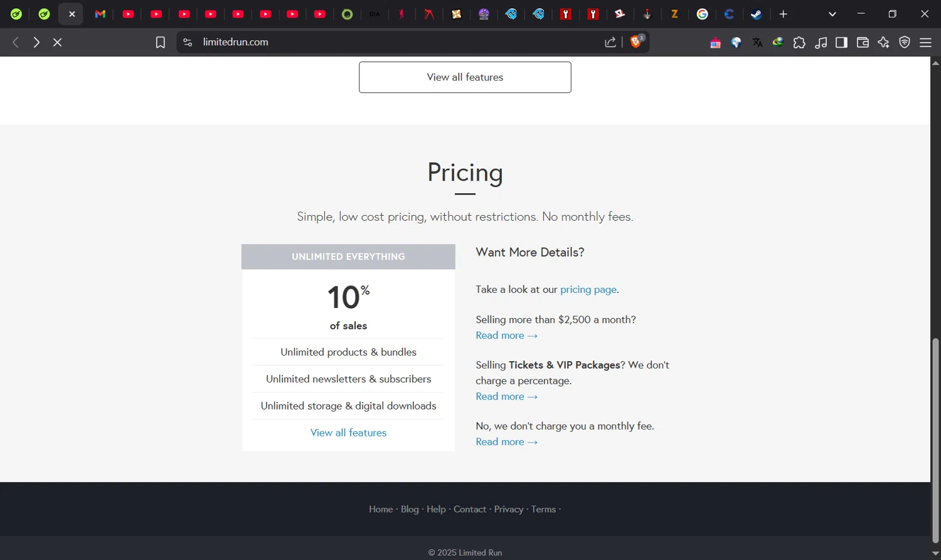
Task: Toggle the browser sidebar panel
Action: pos(841,43)
